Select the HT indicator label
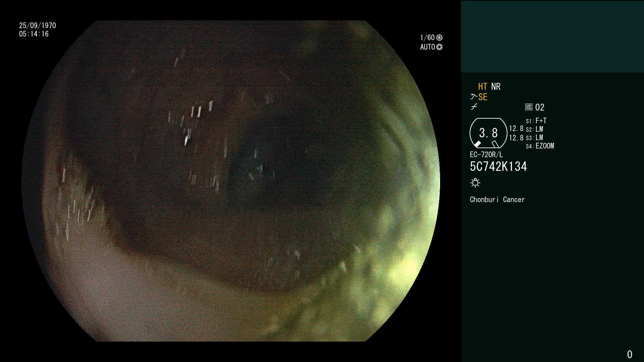The height and width of the screenshot is (362, 644). [x=483, y=86]
